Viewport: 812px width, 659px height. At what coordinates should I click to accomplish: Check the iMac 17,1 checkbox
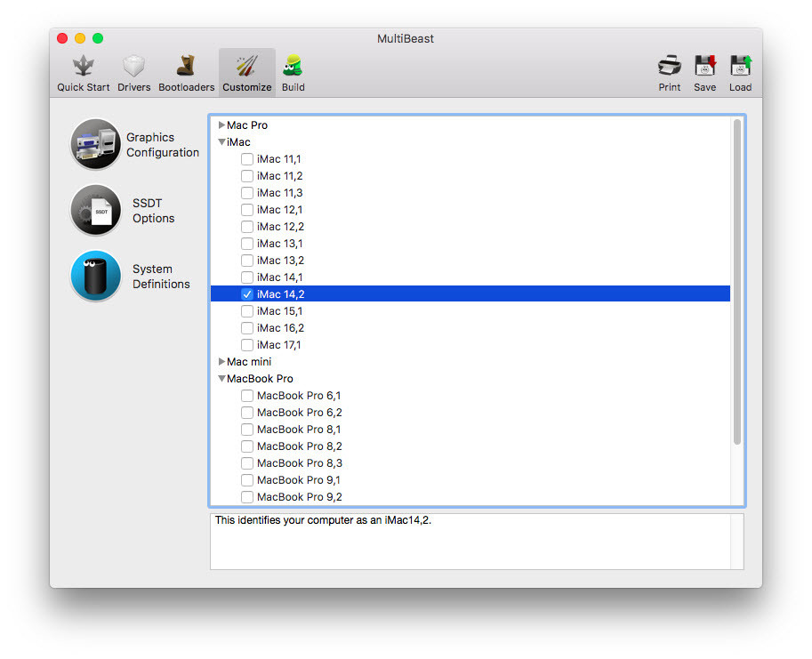[247, 345]
